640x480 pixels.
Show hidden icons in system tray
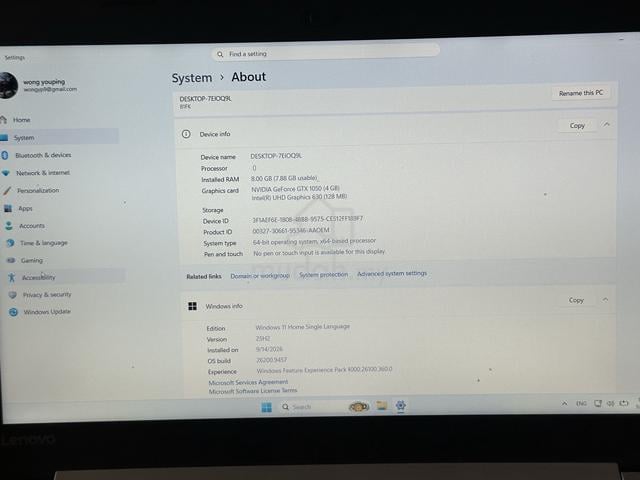[x=564, y=404]
